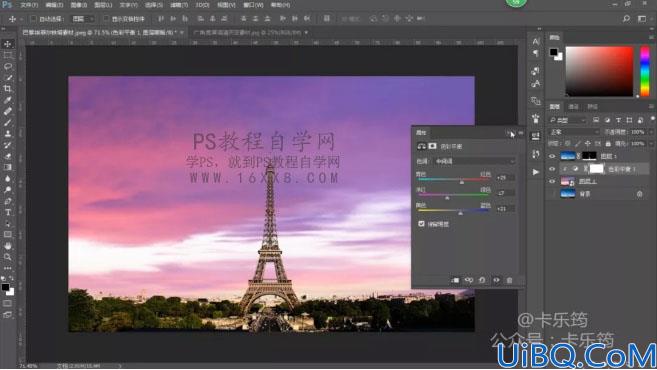
Task: Enable Show Transform Controls checkbox
Action: tap(106, 19)
